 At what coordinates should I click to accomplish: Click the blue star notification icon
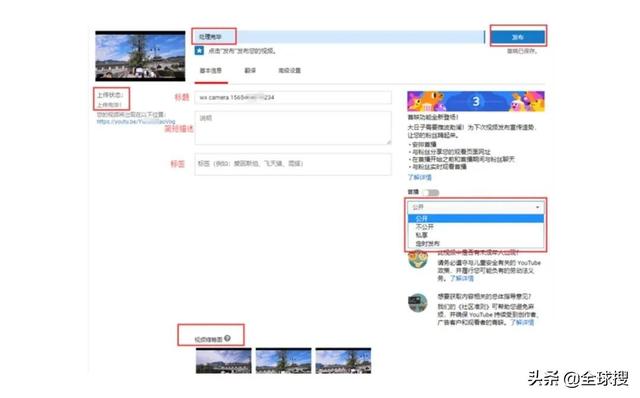pyautogui.click(x=199, y=51)
